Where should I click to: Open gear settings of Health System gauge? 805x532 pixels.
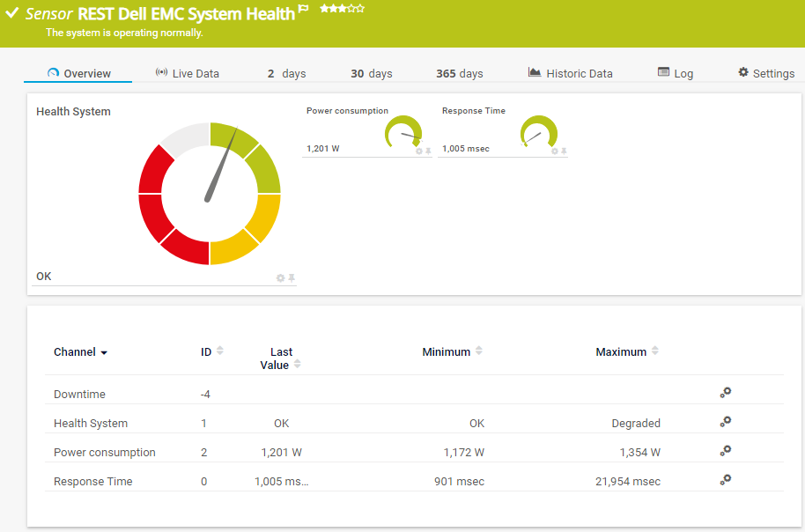pyautogui.click(x=280, y=277)
